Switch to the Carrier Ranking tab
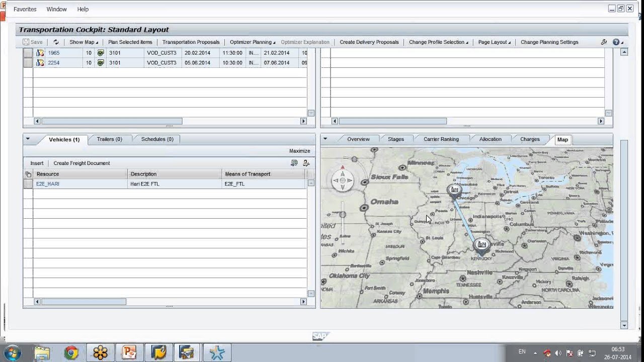This screenshot has height=362, width=644. [441, 139]
